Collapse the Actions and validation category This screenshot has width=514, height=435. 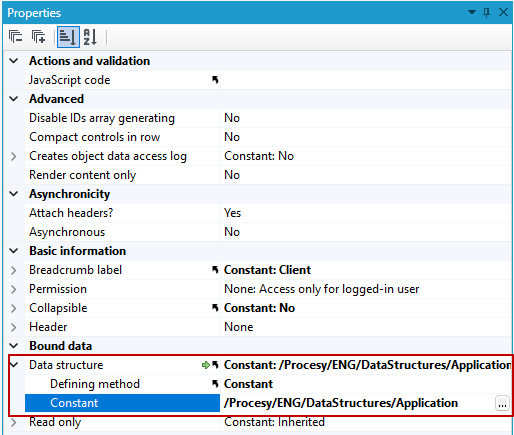(x=14, y=61)
